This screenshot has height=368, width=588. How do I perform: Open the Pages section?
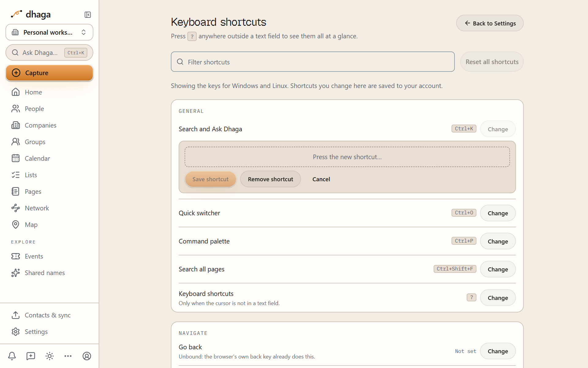click(x=49, y=191)
